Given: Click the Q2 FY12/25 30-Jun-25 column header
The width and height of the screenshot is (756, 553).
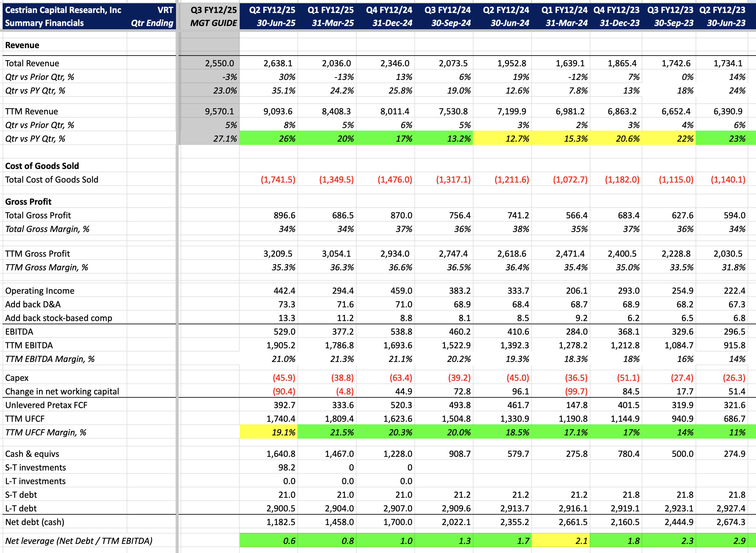Looking at the screenshot, I should 272,16.
